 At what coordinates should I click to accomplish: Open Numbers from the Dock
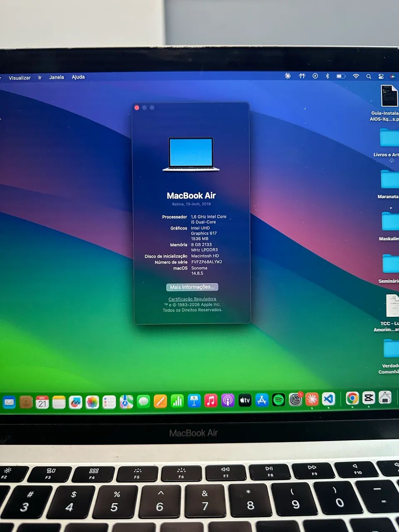point(177,401)
